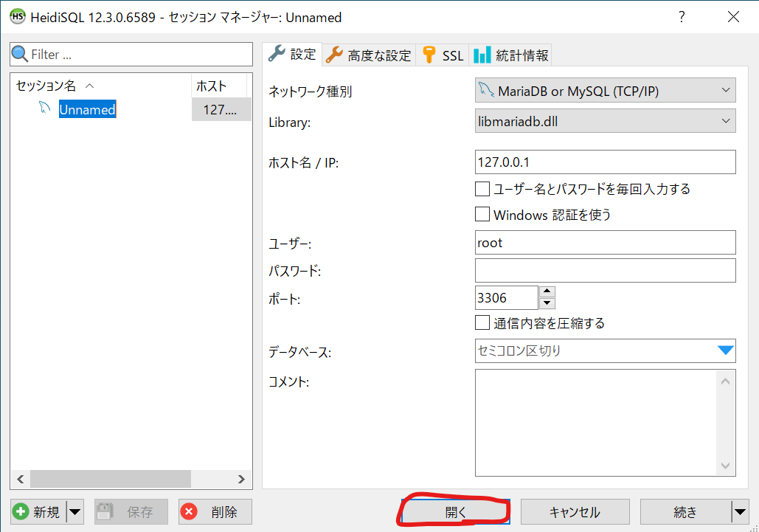Click the floppy disk icon on 保存
The width and height of the screenshot is (759, 532).
pyautogui.click(x=105, y=511)
